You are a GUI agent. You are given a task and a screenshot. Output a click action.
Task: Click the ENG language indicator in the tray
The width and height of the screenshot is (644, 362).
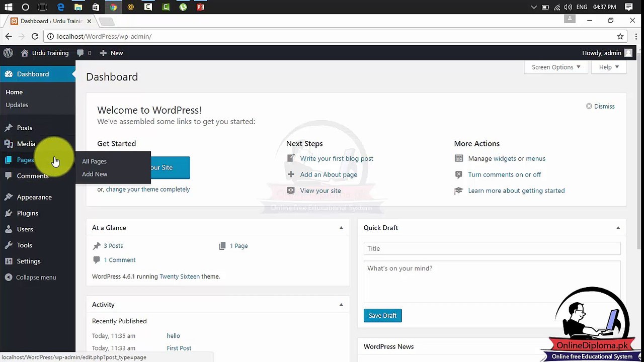[x=582, y=7]
